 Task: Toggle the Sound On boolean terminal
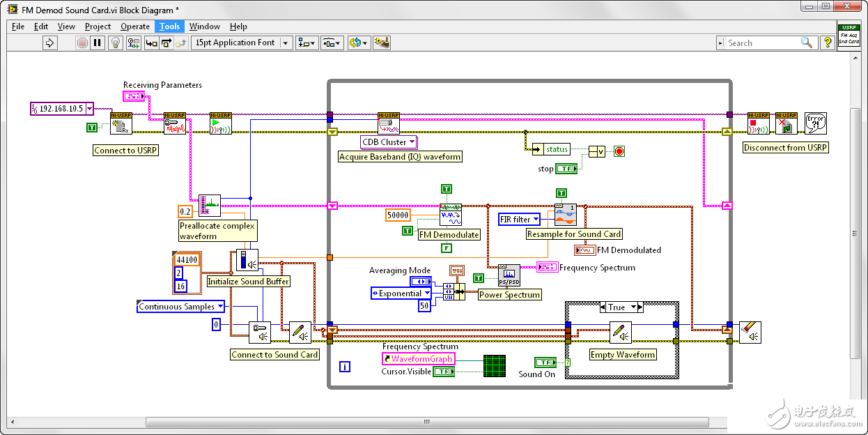pyautogui.click(x=545, y=362)
